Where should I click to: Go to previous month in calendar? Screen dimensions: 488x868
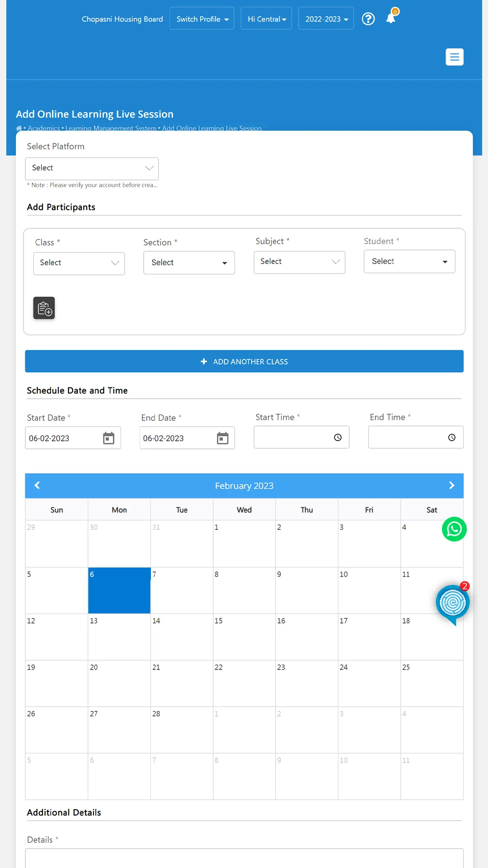[x=37, y=485]
